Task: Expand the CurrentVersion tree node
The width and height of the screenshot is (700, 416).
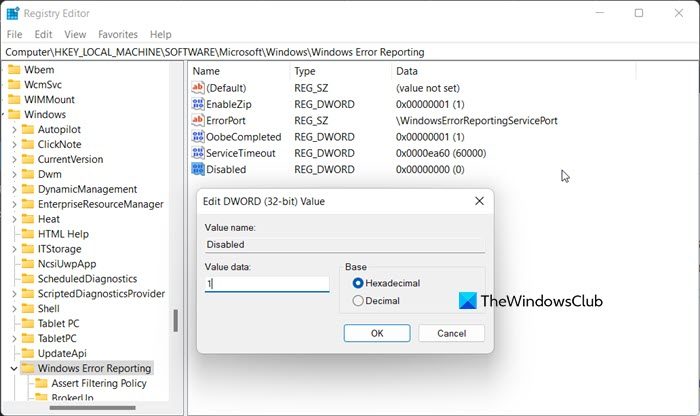Action: click(x=14, y=159)
